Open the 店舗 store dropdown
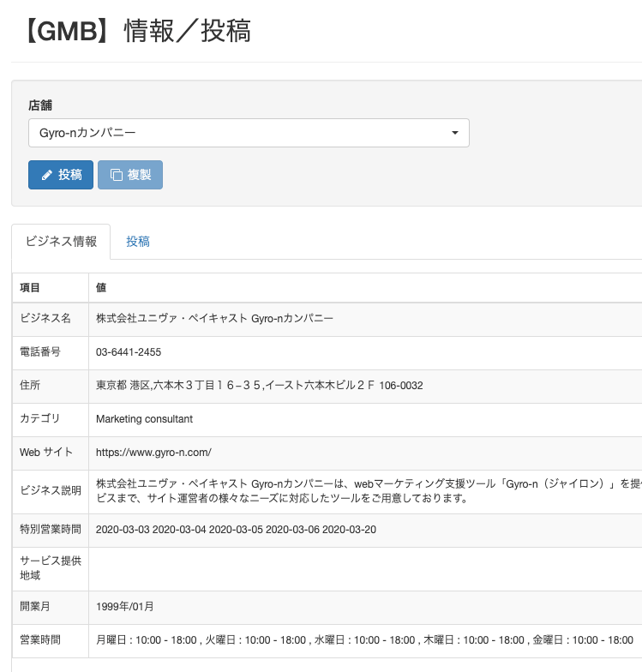642x672 pixels. (249, 133)
